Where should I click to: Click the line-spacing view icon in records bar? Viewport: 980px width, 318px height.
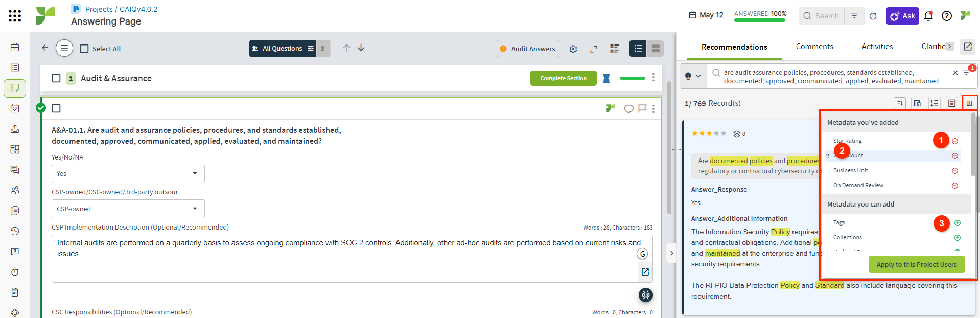pyautogui.click(x=935, y=103)
